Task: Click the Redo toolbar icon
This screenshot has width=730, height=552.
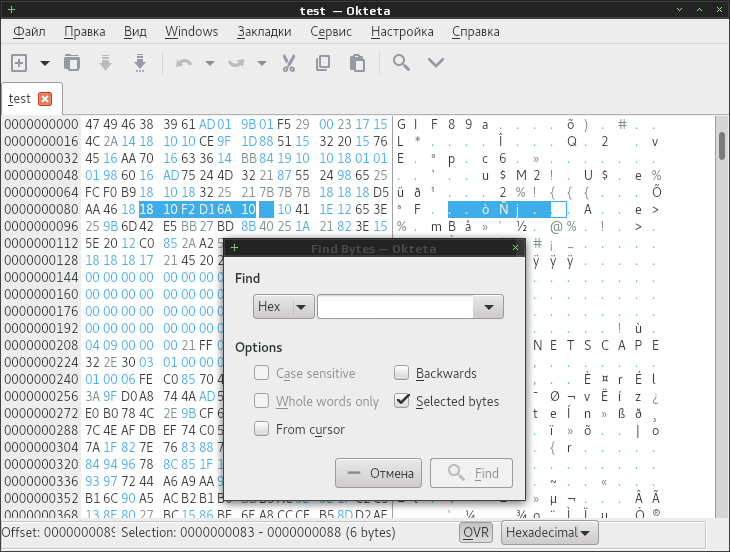Action: [x=236, y=63]
